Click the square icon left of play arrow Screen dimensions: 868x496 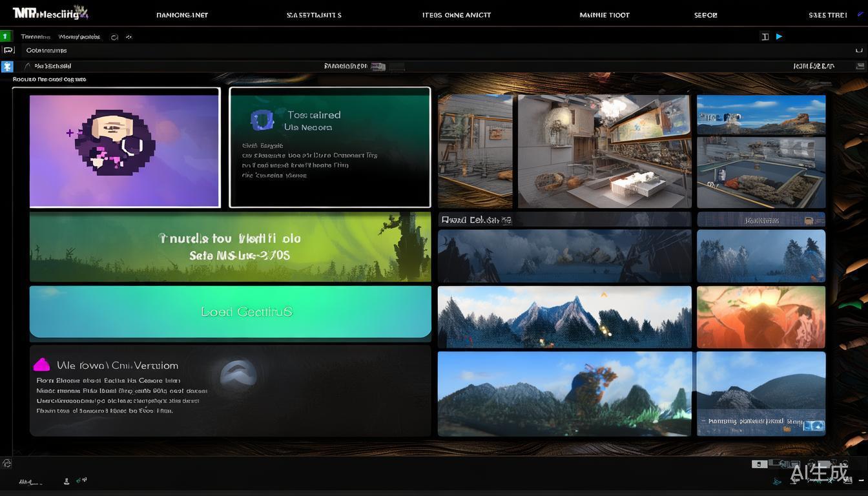(x=765, y=37)
